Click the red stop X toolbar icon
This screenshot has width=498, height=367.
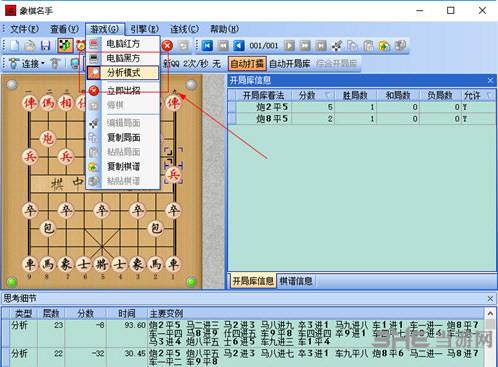tap(167, 45)
